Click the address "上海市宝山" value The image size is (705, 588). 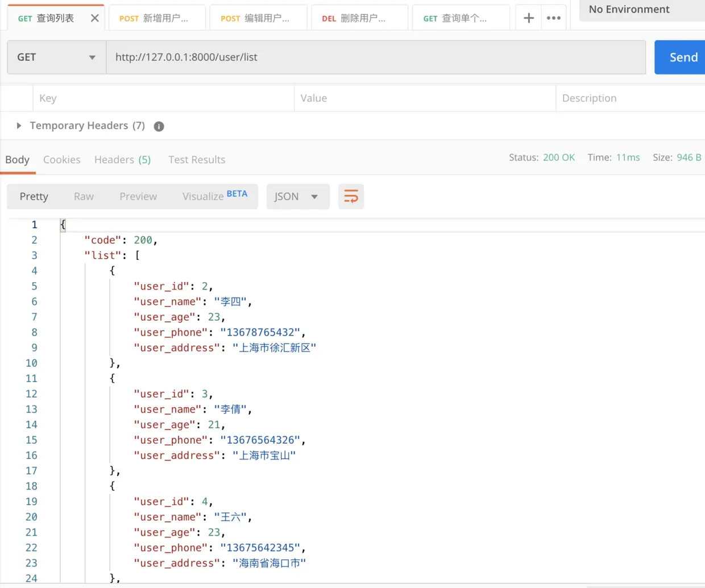(x=264, y=456)
